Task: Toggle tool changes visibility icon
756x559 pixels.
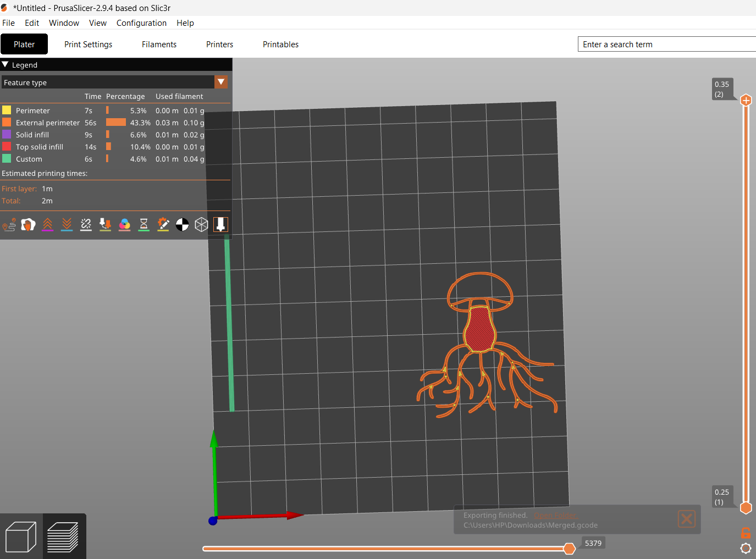Action: point(106,224)
